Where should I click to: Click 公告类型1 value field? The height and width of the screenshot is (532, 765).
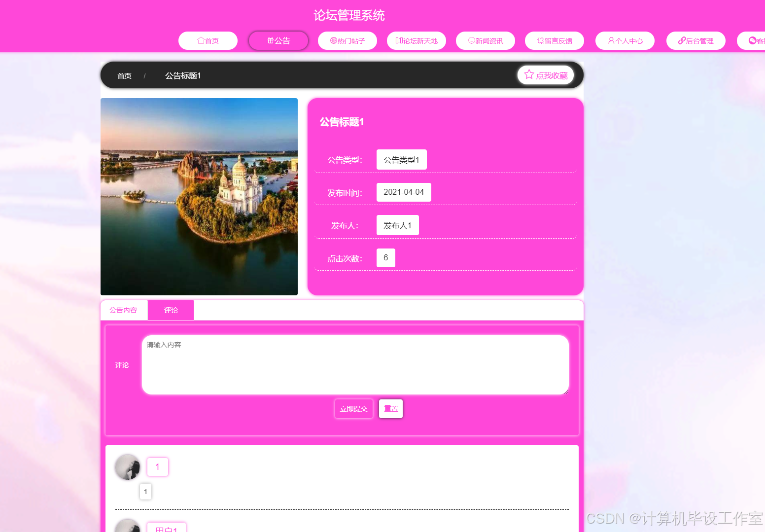point(402,160)
